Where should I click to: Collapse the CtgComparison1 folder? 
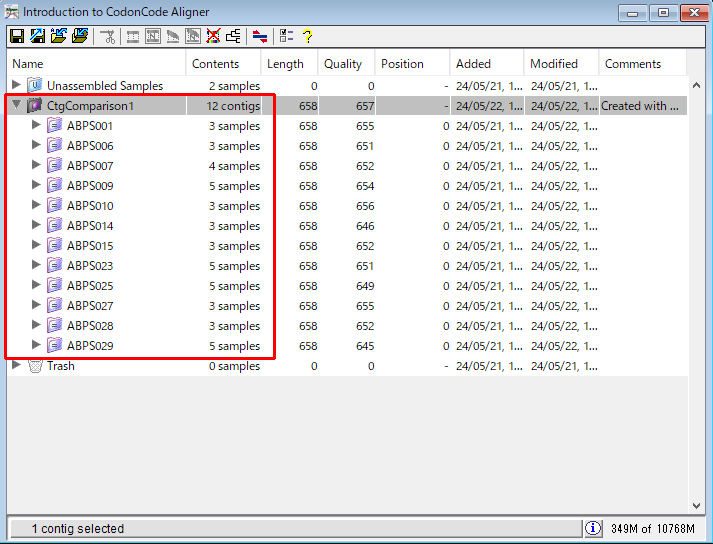(x=17, y=105)
